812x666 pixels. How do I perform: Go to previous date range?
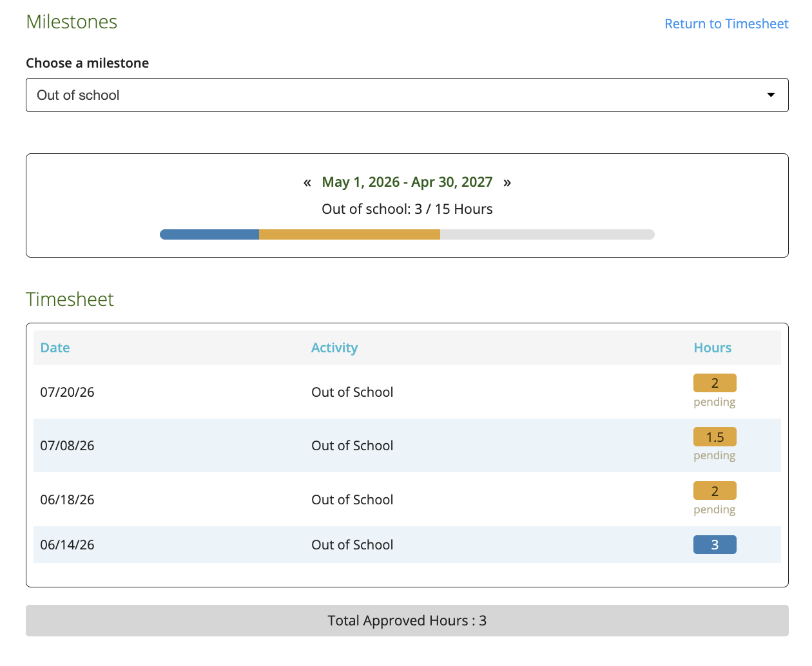click(x=307, y=182)
